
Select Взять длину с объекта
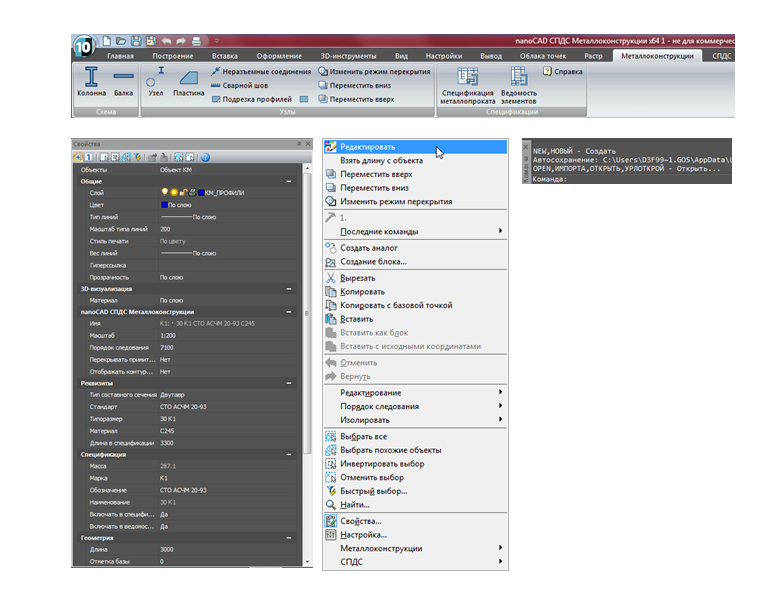pos(415,160)
